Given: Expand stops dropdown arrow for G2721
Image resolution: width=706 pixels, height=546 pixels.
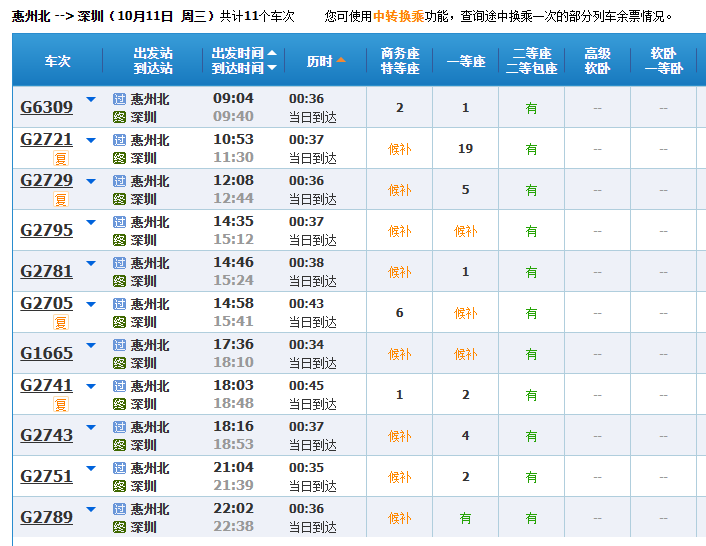Looking at the screenshot, I should tap(91, 140).
